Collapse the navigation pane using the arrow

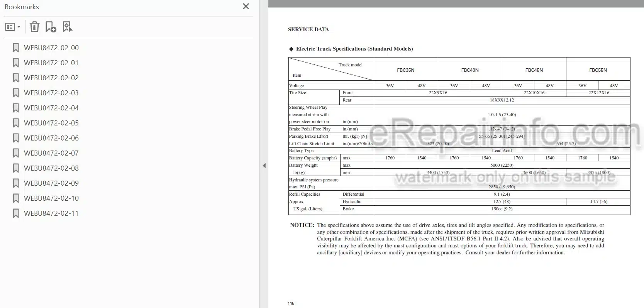[x=264, y=166]
